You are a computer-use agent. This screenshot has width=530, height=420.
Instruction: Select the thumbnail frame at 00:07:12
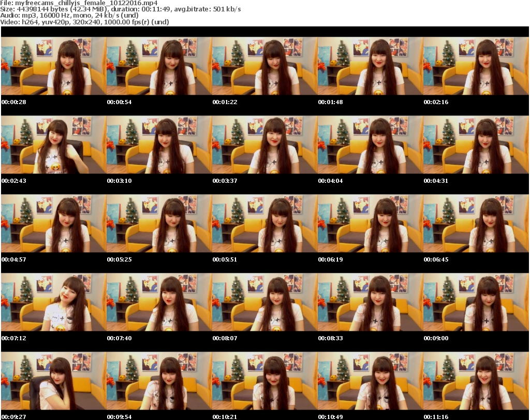[54, 302]
